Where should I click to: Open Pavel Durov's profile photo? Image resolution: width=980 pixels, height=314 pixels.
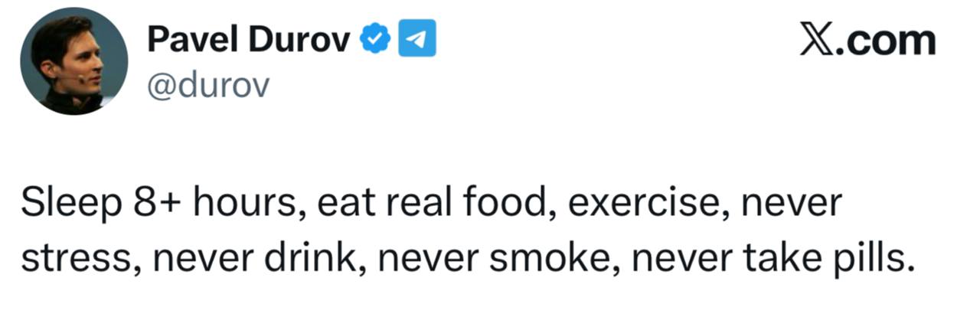74,61
